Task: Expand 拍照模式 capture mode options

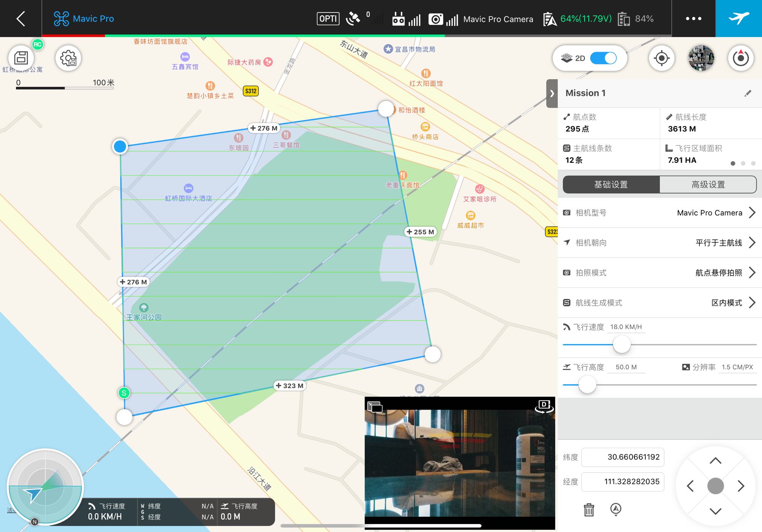Action: (719, 273)
